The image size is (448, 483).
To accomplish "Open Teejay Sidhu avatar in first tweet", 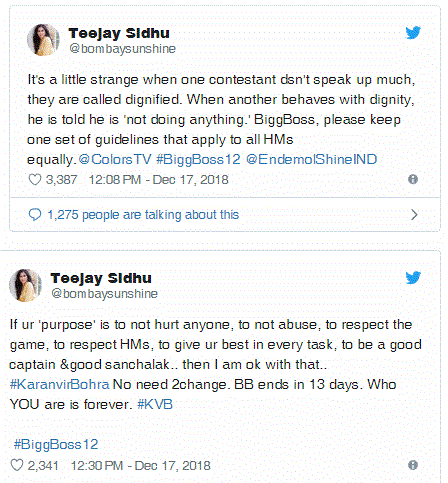I will coord(43,40).
